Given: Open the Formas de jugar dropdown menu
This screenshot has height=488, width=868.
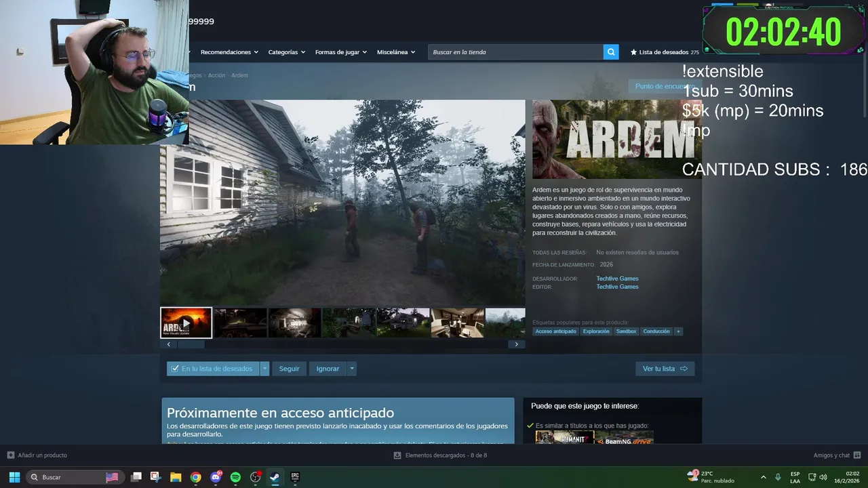Looking at the screenshot, I should coord(340,52).
